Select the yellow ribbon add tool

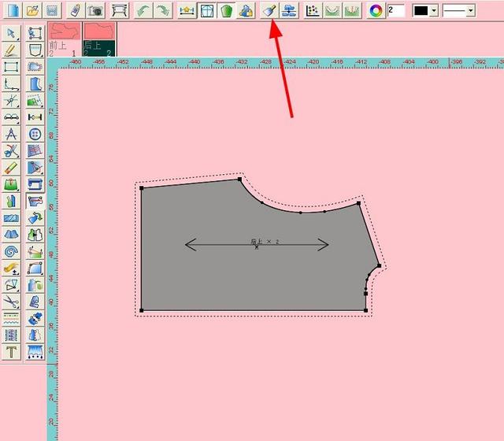(11, 268)
